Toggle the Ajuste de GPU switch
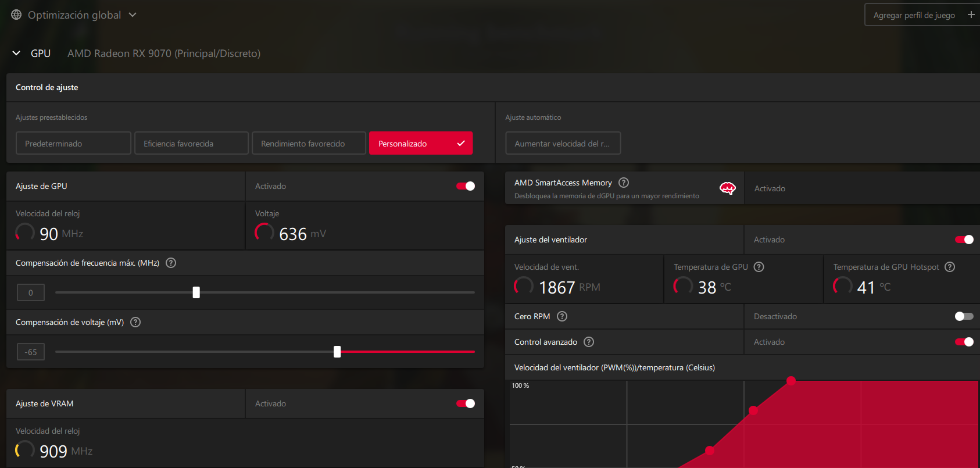This screenshot has width=980, height=468. [466, 186]
